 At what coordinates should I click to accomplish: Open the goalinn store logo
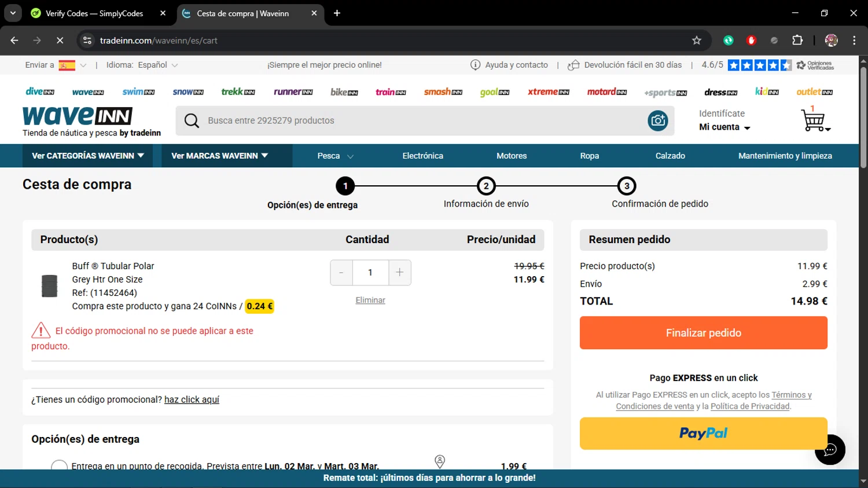pyautogui.click(x=495, y=92)
